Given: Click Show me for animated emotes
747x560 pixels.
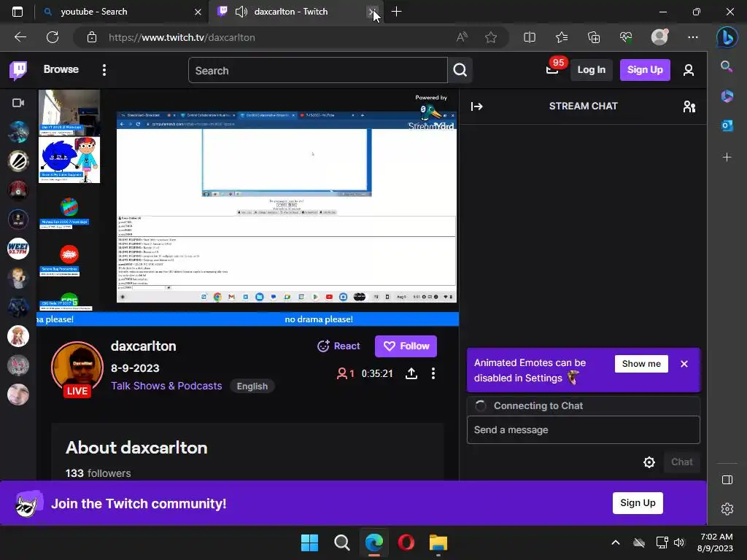Looking at the screenshot, I should point(641,364).
